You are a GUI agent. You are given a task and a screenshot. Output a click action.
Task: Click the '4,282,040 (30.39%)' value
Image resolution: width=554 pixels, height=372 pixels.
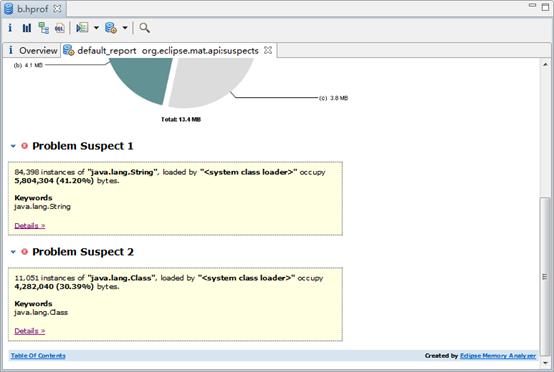(54, 287)
